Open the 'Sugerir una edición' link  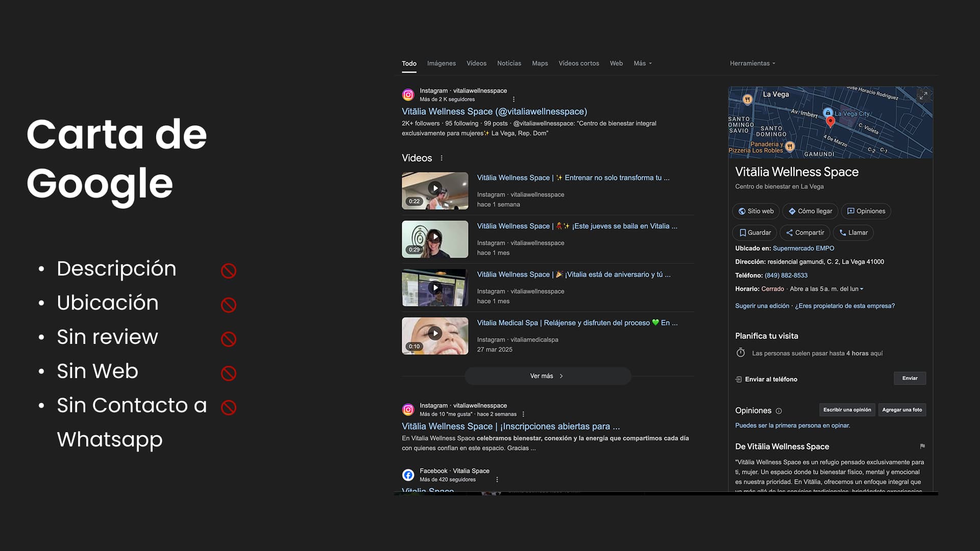[x=762, y=306]
